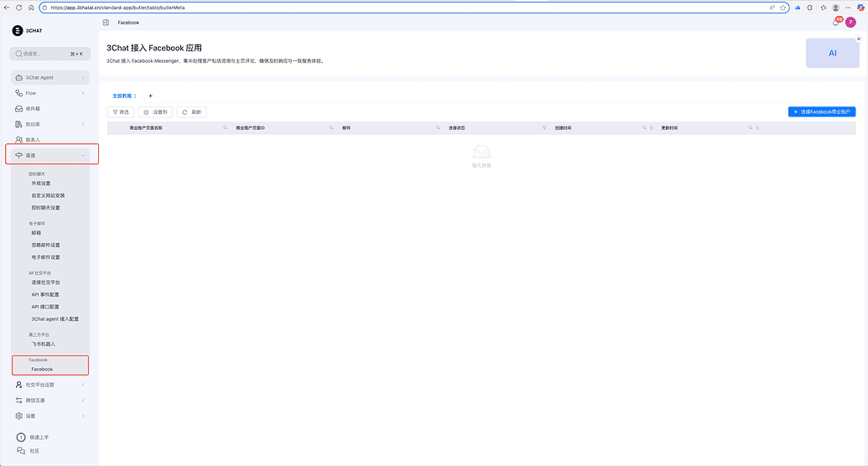Screen dimensions: 868x466
Task: Click the 社交平台运营 person icon
Action: [18, 385]
